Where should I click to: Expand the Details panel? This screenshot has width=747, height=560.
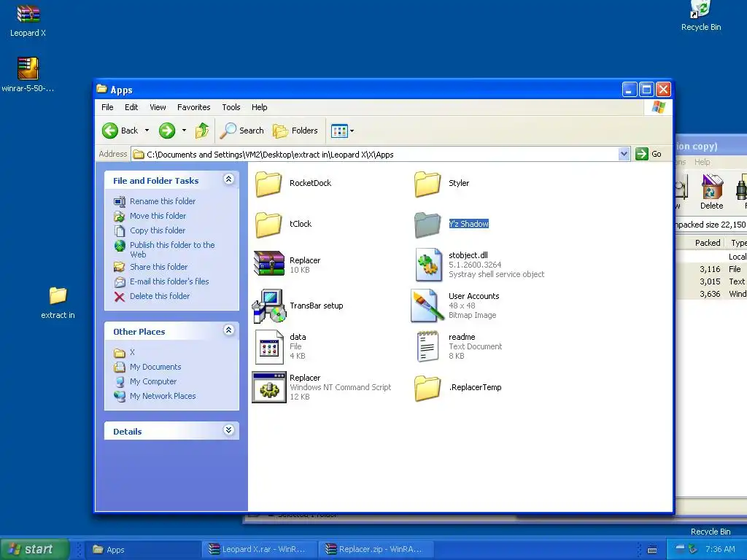(x=228, y=430)
